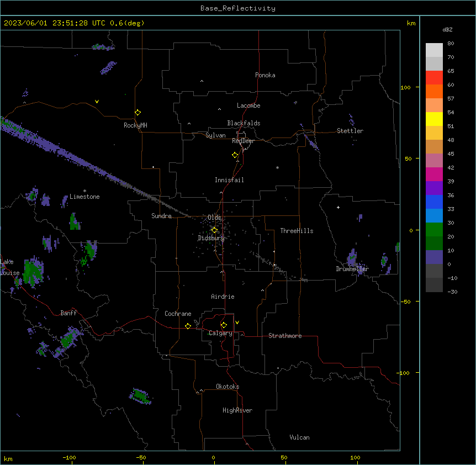476x465 pixels.
Task: Click the 80 value in dBZ legend
Action: pyautogui.click(x=451, y=44)
